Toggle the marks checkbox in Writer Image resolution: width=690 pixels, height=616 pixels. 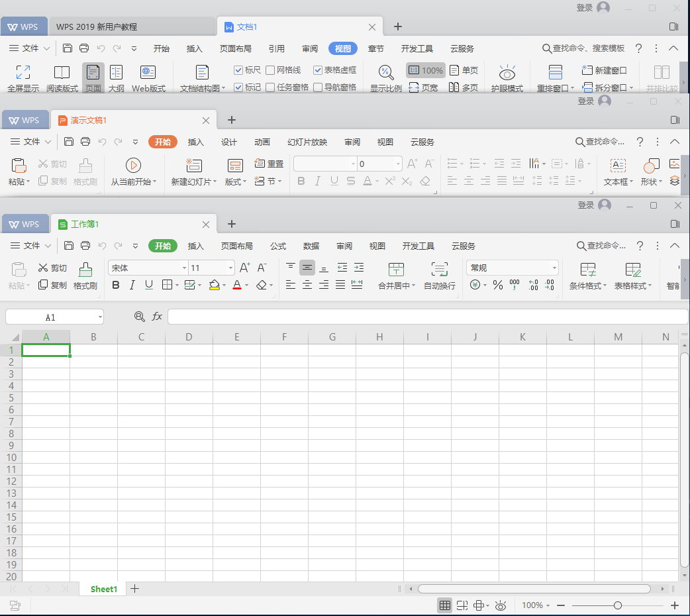(x=238, y=87)
